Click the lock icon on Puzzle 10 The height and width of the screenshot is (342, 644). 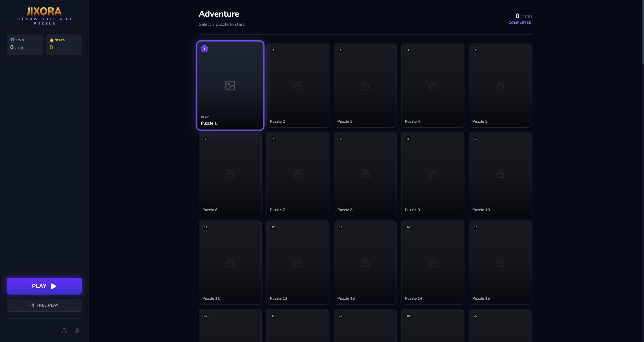[x=500, y=174]
